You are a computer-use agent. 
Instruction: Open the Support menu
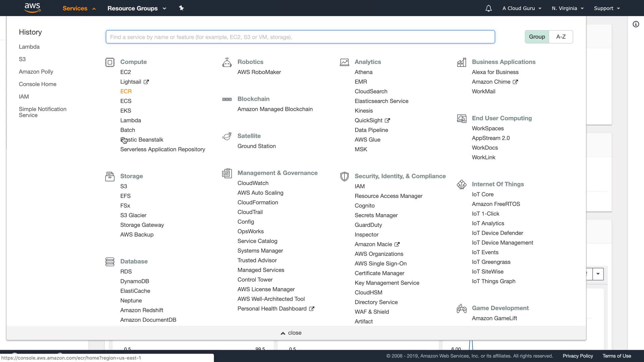(x=606, y=8)
